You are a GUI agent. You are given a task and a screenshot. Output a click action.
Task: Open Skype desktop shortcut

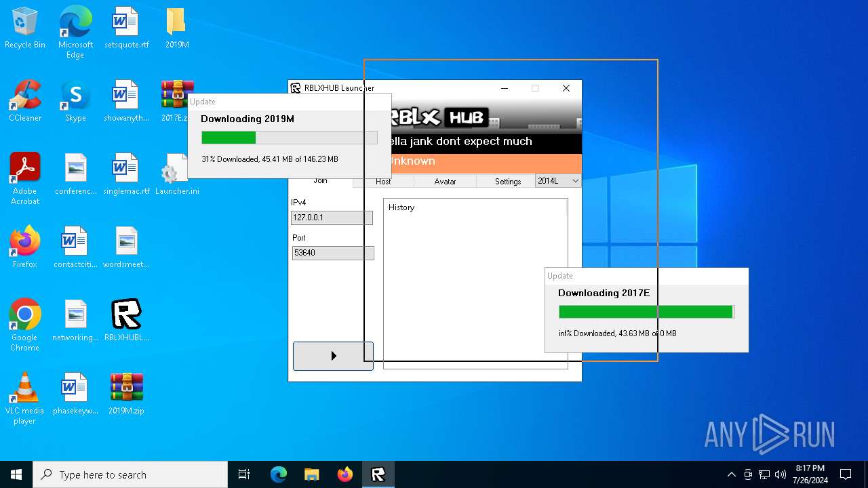75,102
